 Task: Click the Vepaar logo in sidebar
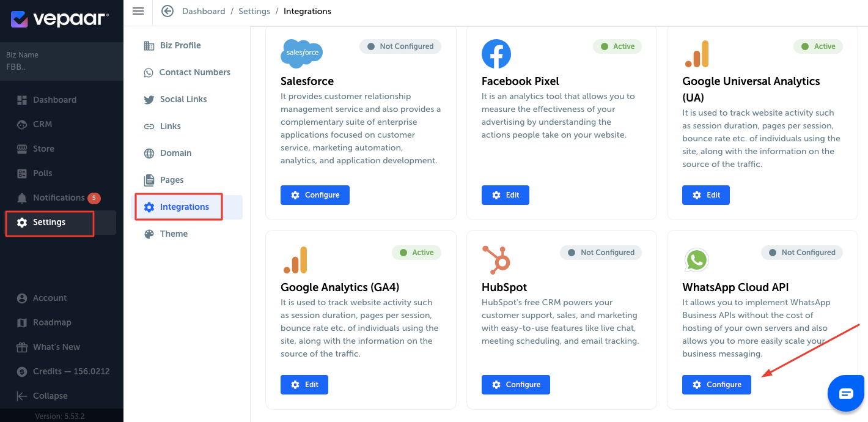[x=60, y=19]
